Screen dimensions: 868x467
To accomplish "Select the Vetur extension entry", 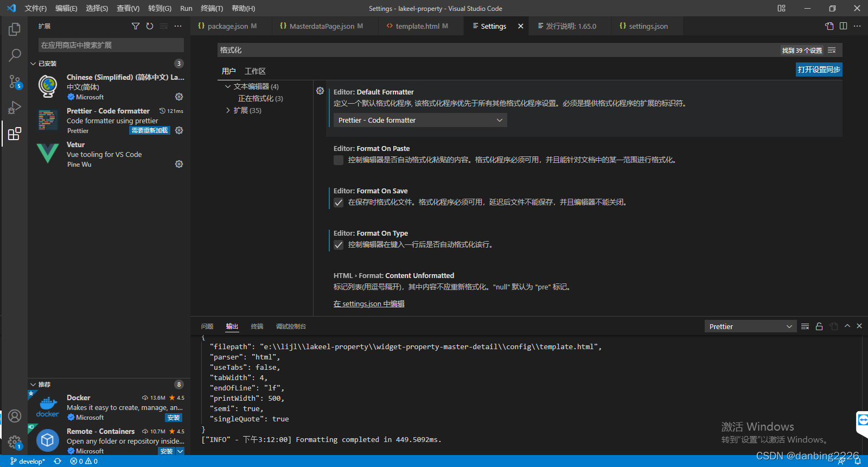I will coord(109,154).
